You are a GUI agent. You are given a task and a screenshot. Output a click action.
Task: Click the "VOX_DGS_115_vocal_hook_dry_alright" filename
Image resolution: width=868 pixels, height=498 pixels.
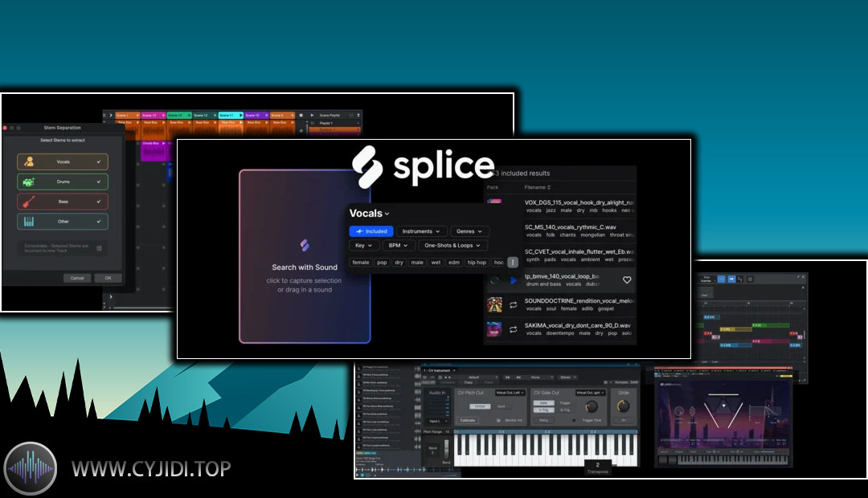coord(579,202)
